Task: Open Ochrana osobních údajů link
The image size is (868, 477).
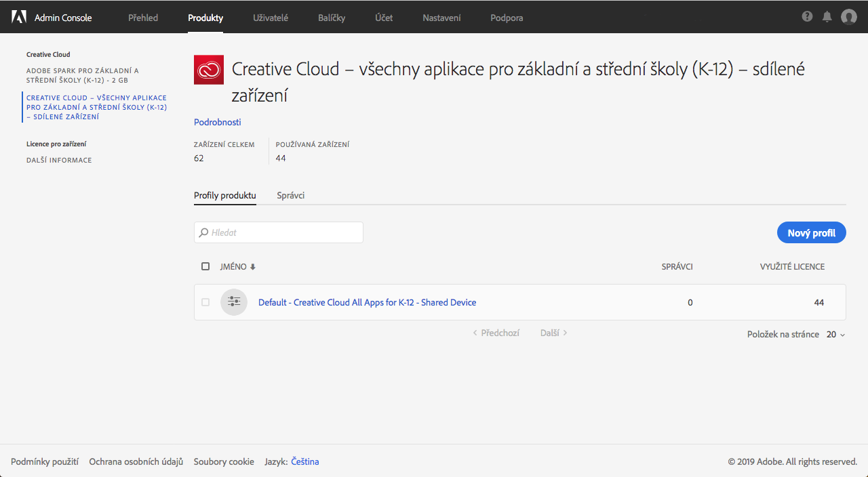Action: click(136, 461)
